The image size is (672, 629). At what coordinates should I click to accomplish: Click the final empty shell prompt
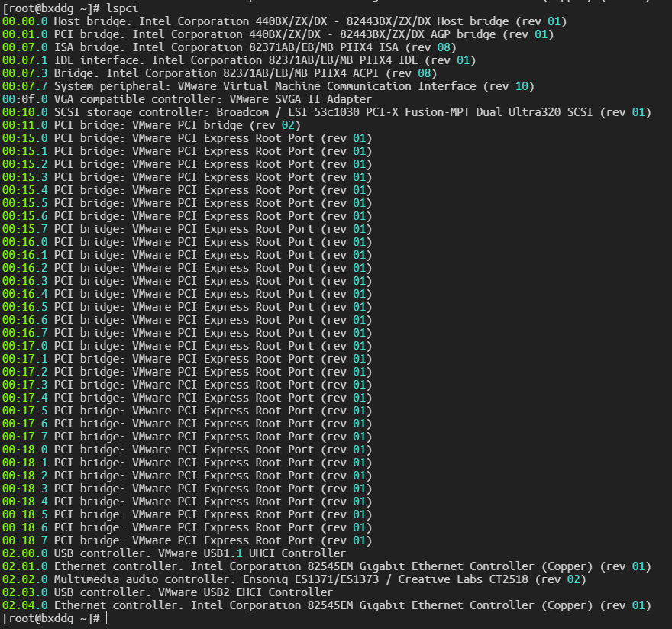click(54, 618)
